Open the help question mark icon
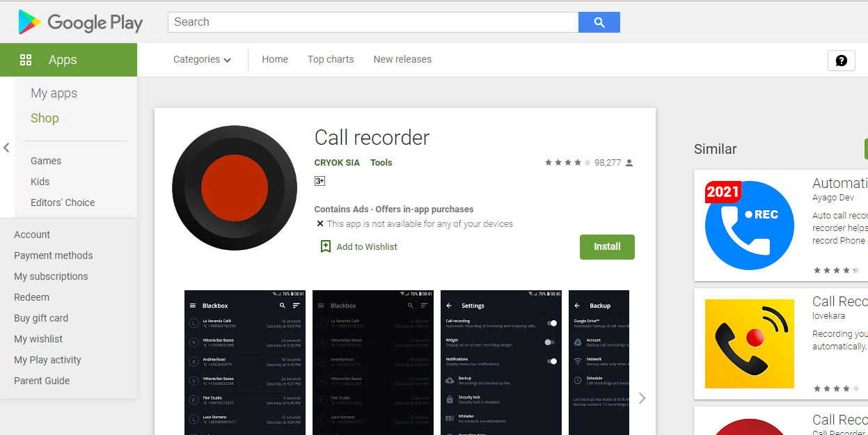This screenshot has height=435, width=868. 841,61
